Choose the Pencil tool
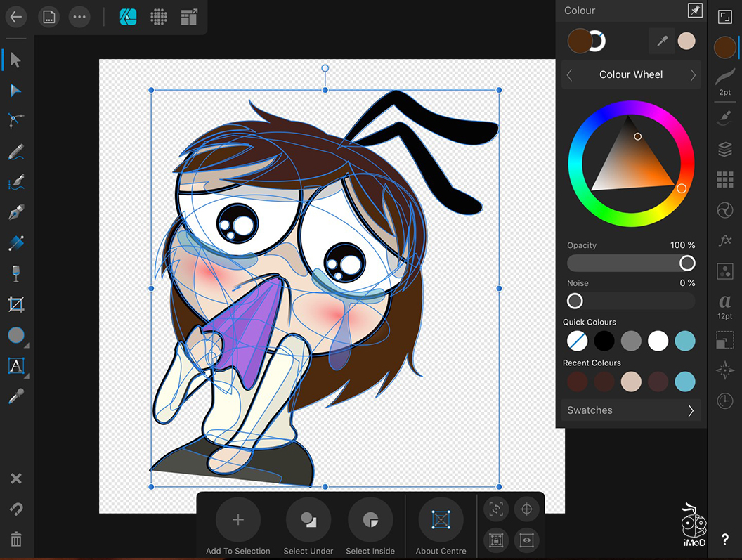 15,152
